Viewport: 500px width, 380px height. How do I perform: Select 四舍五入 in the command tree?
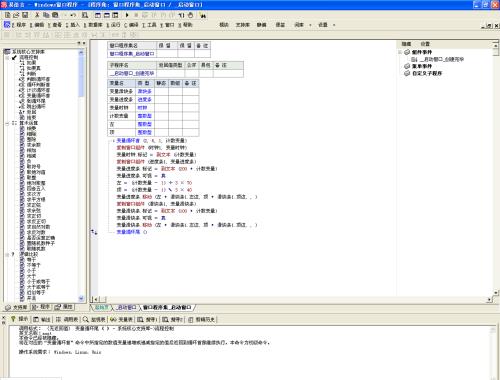click(36, 189)
